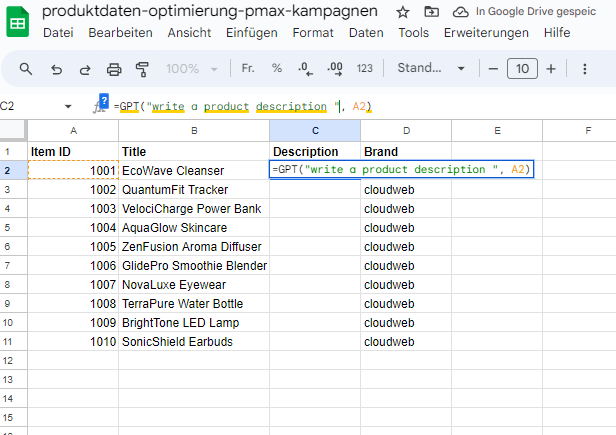This screenshot has width=616, height=435.
Task: Open the Google Sheets home icon
Action: point(18,22)
